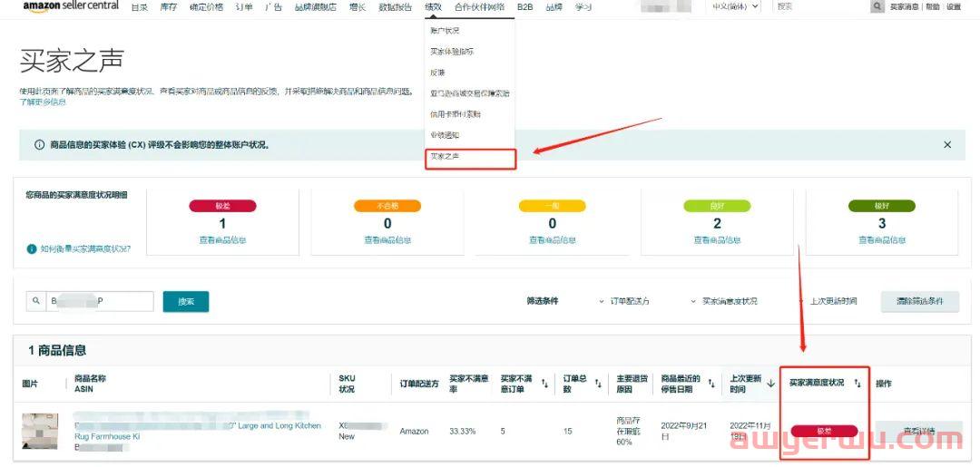Click the search magnifier icon in top bar

tap(877, 6)
